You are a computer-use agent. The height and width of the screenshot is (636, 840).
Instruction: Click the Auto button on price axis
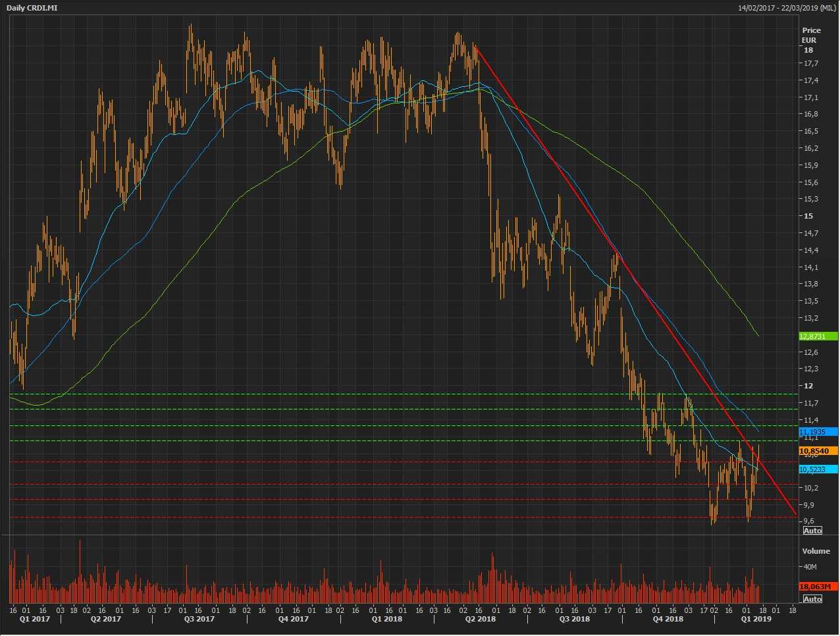(812, 531)
